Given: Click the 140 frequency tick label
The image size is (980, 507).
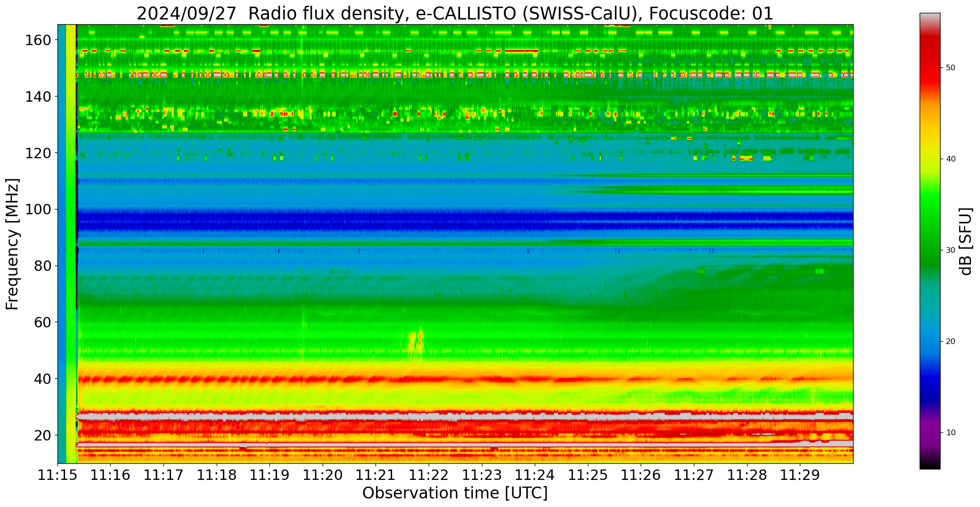Looking at the screenshot, I should pyautogui.click(x=38, y=96).
